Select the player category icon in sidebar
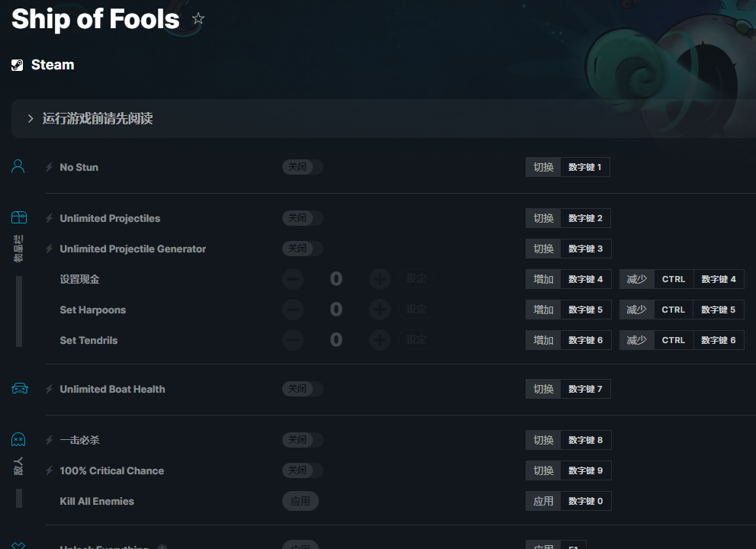The width and height of the screenshot is (756, 549). (x=18, y=166)
